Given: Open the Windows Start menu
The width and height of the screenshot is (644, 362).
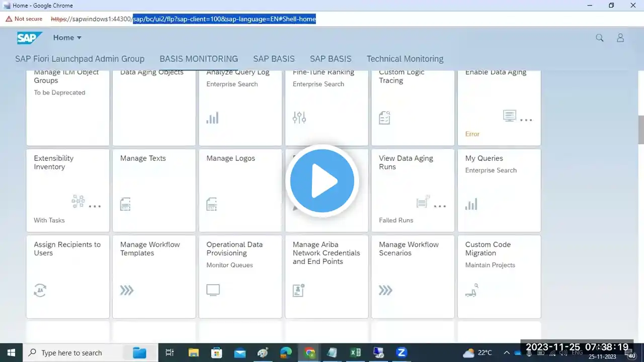Looking at the screenshot, I should pos(11,353).
